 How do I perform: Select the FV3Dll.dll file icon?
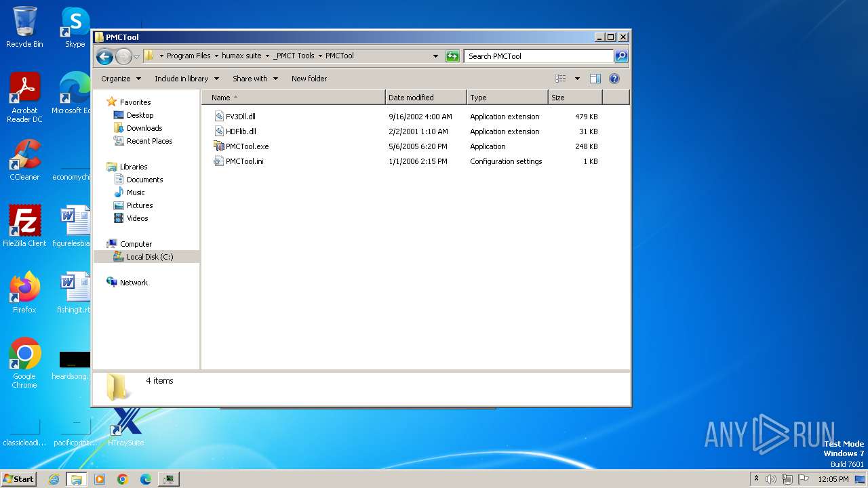pyautogui.click(x=219, y=117)
